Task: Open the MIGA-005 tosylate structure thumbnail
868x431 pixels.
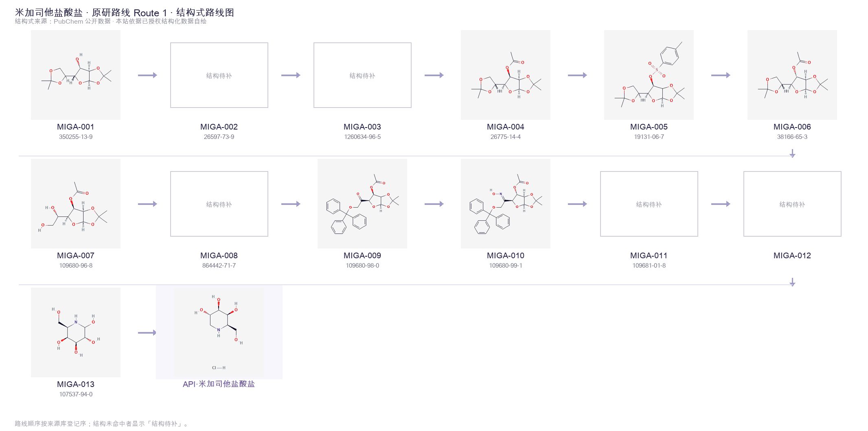Action: pyautogui.click(x=649, y=75)
